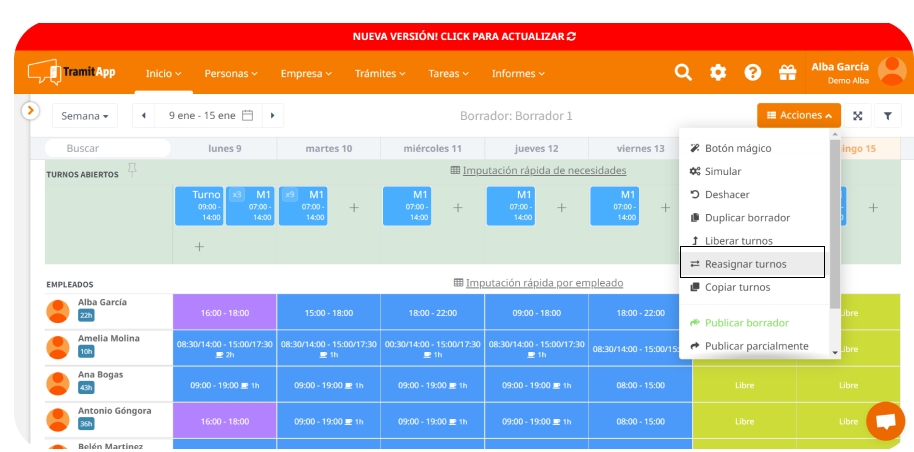914x452 pixels.
Task: Pin the Turnos Abiertos section
Action: tap(132, 170)
